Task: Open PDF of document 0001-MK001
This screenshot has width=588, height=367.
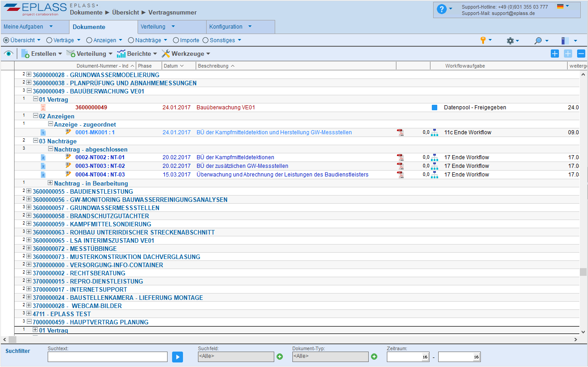Action: (x=400, y=132)
